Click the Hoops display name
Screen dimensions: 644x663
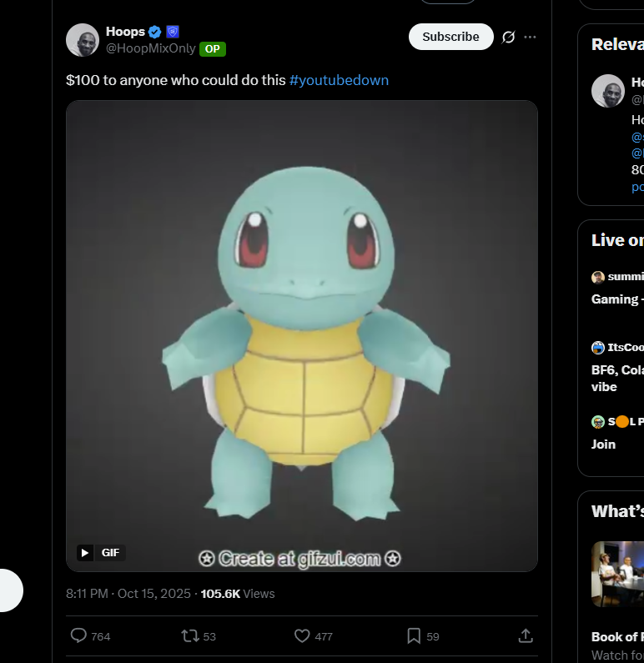[x=125, y=32]
